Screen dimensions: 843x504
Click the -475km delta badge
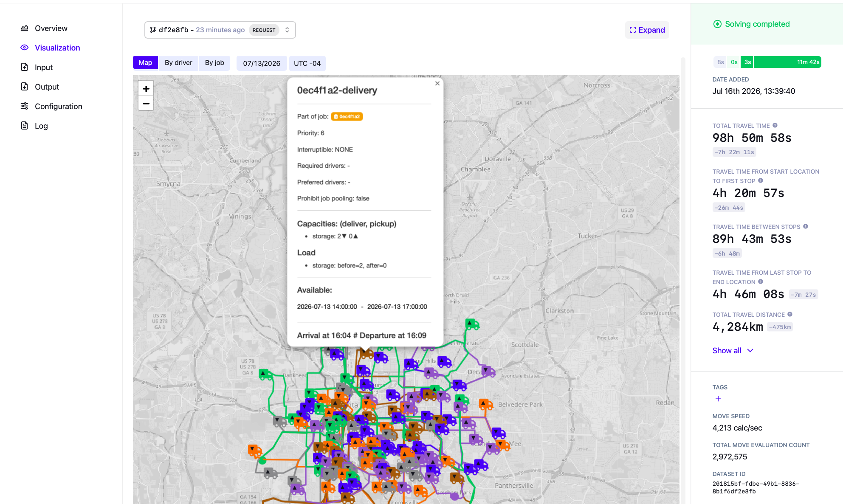tap(780, 327)
